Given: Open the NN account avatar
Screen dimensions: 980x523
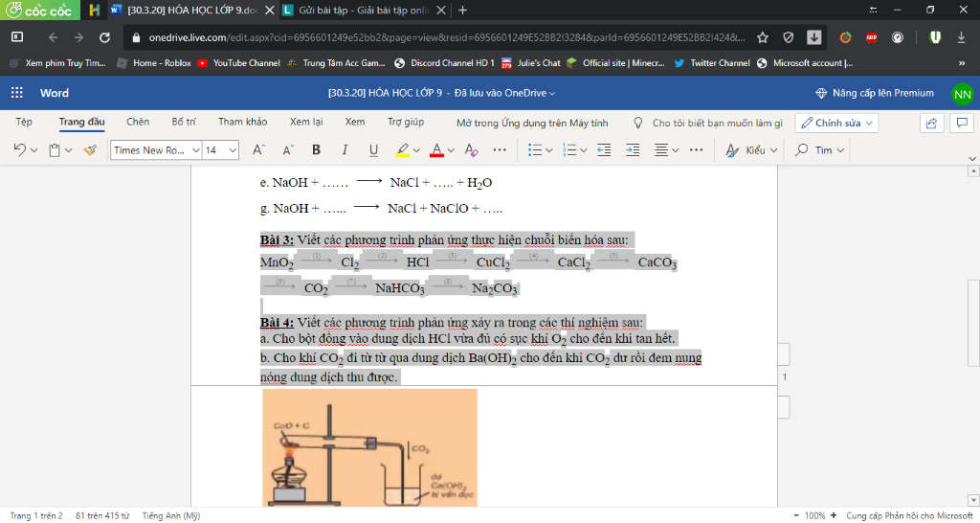Looking at the screenshot, I should click(x=963, y=95).
